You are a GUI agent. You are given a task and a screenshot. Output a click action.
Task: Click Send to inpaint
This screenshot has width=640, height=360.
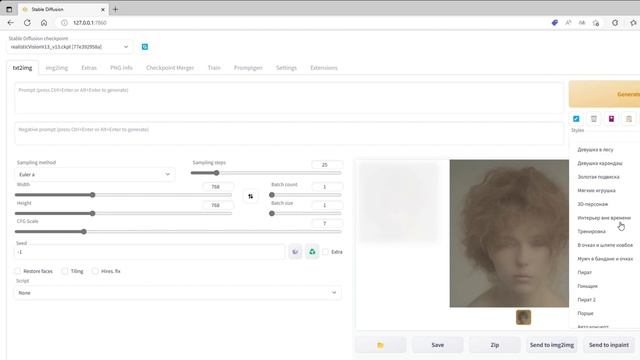point(609,345)
